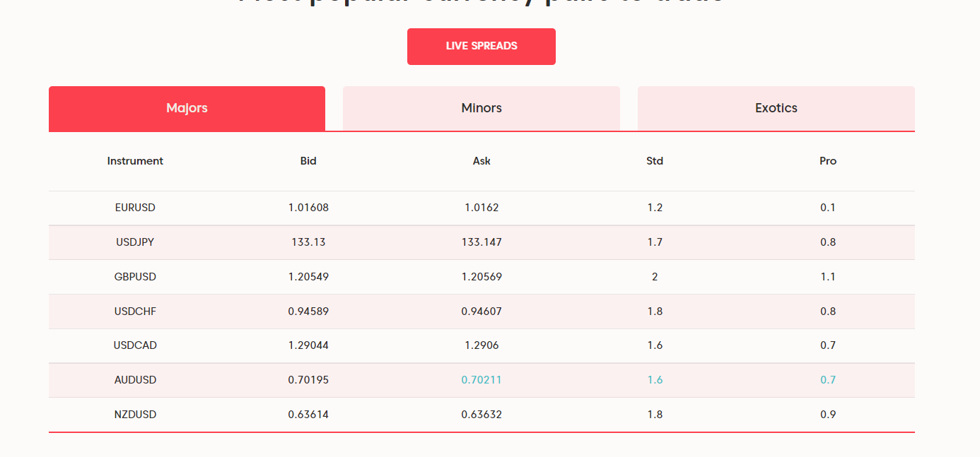Click the EURUSD bid value 1.01608
This screenshot has width=980, height=457.
308,208
